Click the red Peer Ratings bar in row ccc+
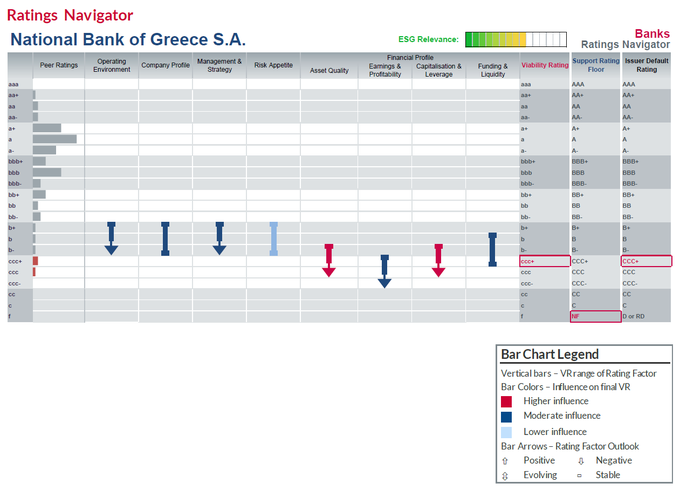This screenshot has height=490, width=680. tap(36, 261)
